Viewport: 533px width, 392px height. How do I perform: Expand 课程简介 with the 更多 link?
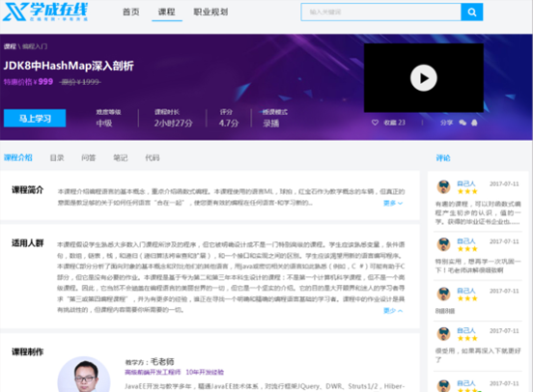pos(393,203)
